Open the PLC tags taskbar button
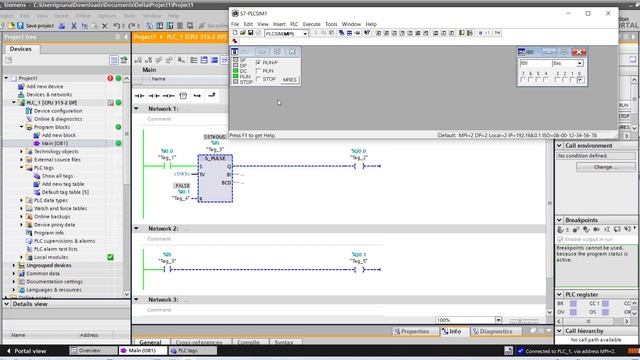640x360 pixels. pos(193,351)
